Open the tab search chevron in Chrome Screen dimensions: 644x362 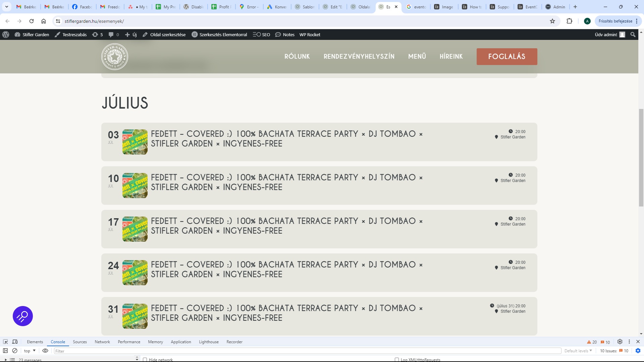pyautogui.click(x=6, y=7)
